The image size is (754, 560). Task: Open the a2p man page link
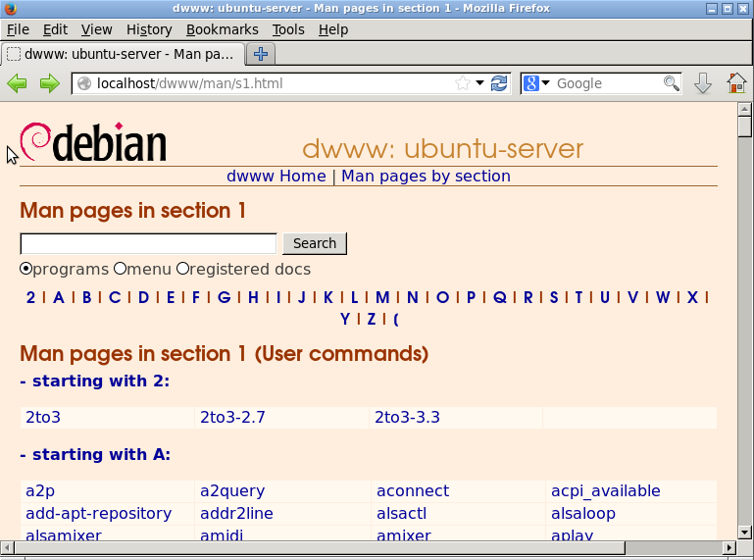(40, 491)
